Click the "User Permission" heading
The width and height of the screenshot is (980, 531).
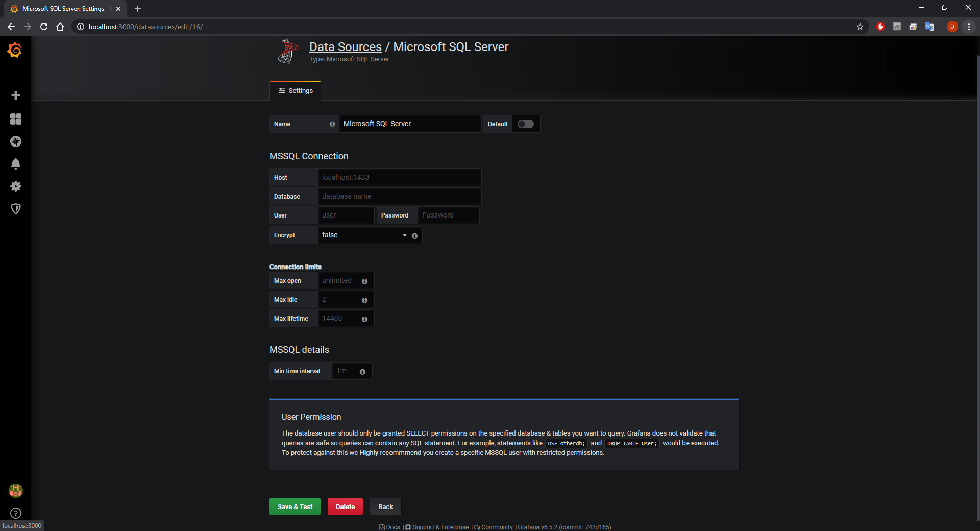(311, 417)
